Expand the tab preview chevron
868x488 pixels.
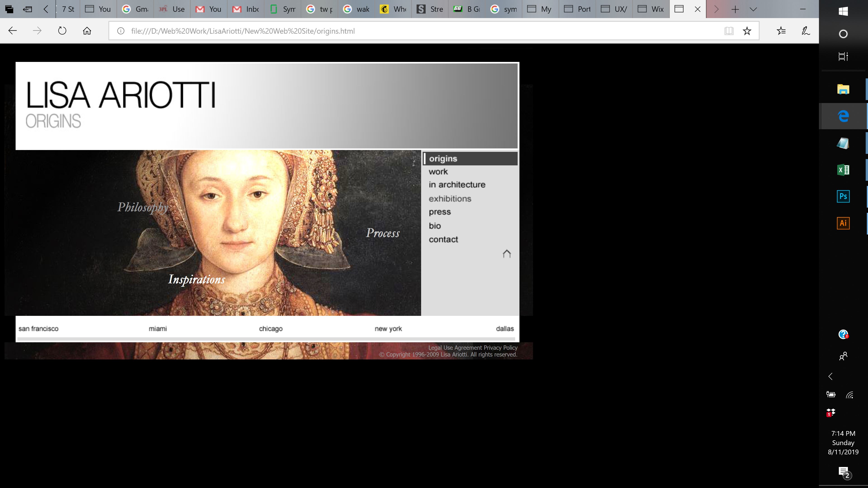tap(753, 9)
